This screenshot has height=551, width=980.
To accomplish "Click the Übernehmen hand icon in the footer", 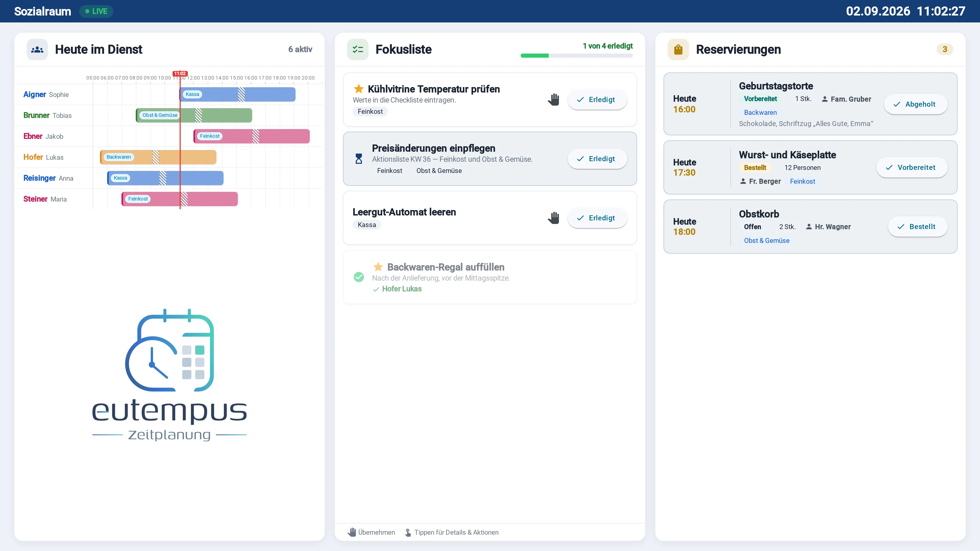I will 352,532.
